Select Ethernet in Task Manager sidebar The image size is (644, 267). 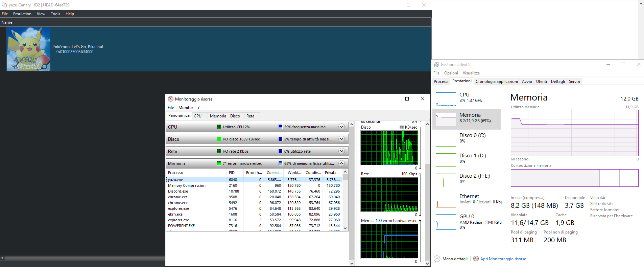point(467,200)
